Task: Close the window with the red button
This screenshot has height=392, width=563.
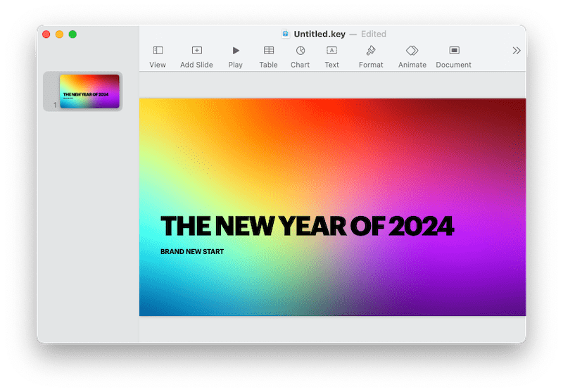Action: tap(46, 34)
